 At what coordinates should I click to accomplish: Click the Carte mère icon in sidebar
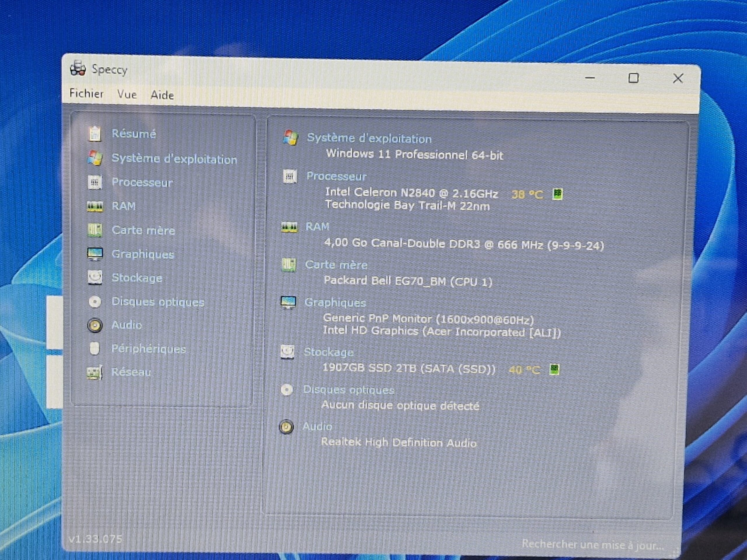point(95,230)
